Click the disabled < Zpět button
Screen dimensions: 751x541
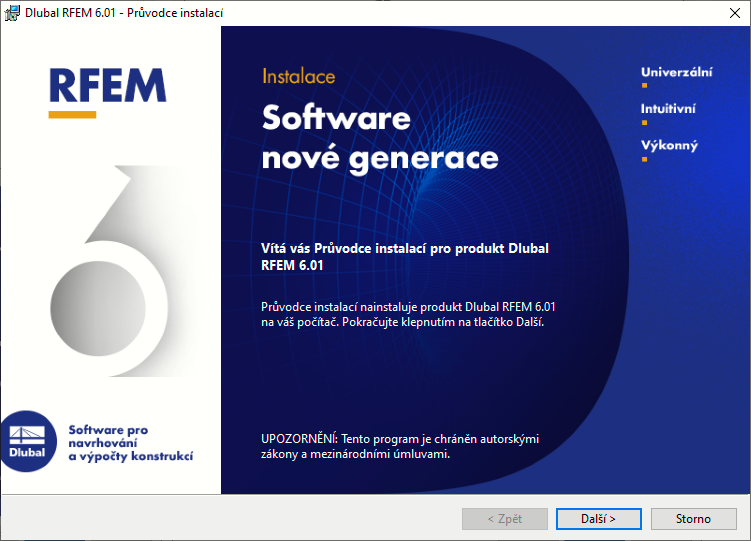[504, 519]
